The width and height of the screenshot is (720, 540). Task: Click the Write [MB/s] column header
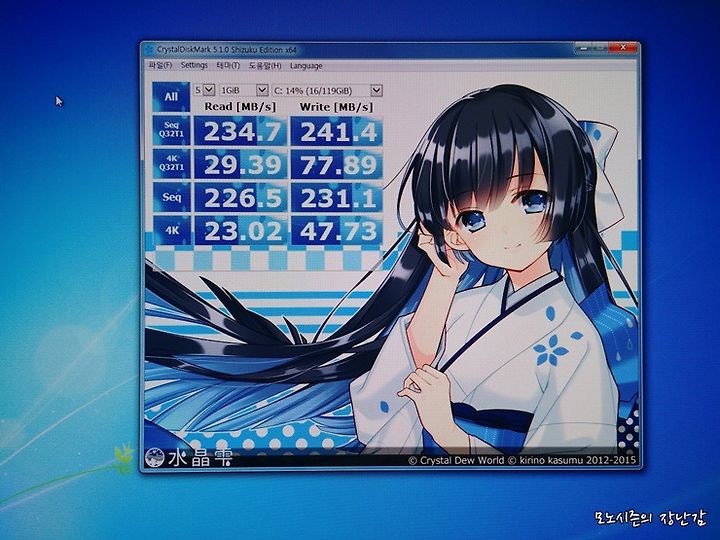(336, 107)
